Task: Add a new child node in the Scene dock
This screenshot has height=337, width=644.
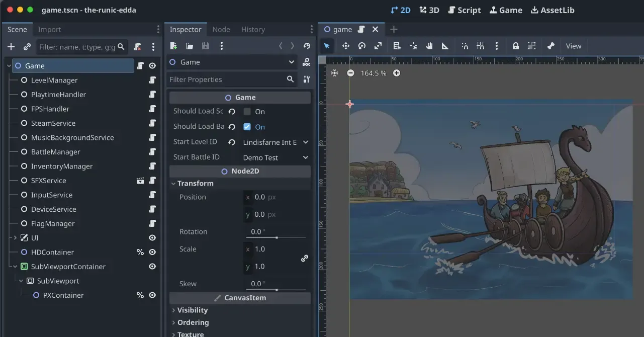Action: (11, 46)
